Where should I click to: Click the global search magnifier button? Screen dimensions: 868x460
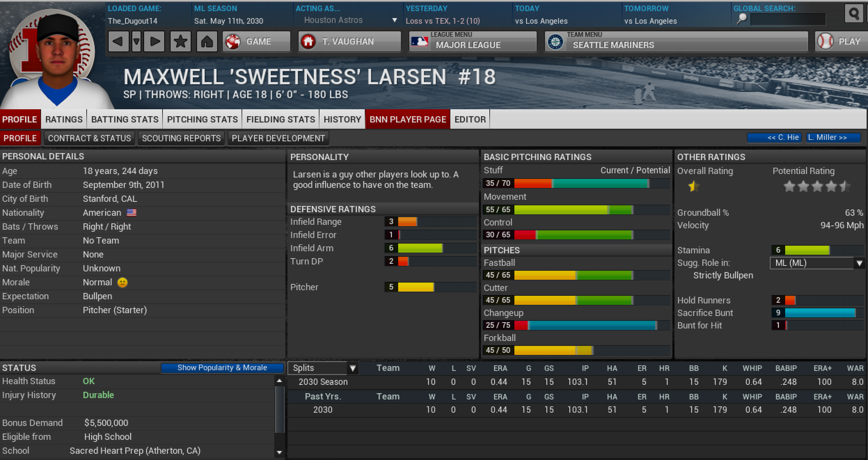(x=854, y=14)
